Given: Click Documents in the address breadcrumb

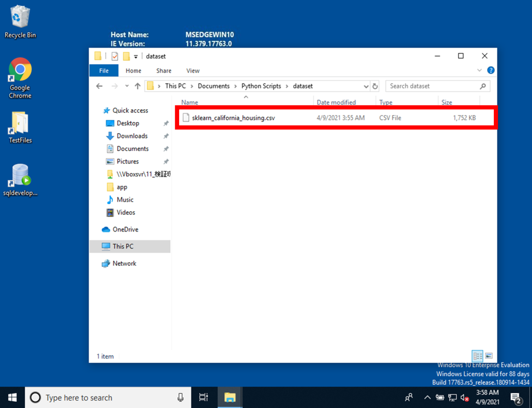Looking at the screenshot, I should tap(214, 86).
